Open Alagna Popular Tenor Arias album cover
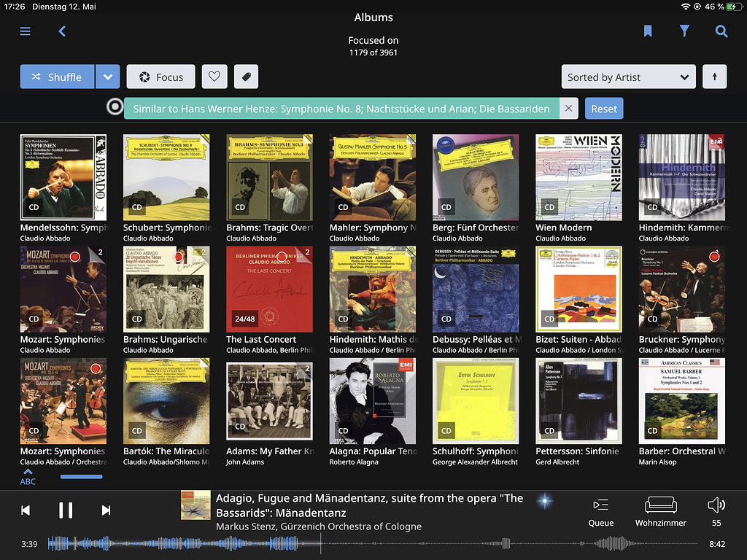Viewport: 747px width, 560px height. [373, 401]
